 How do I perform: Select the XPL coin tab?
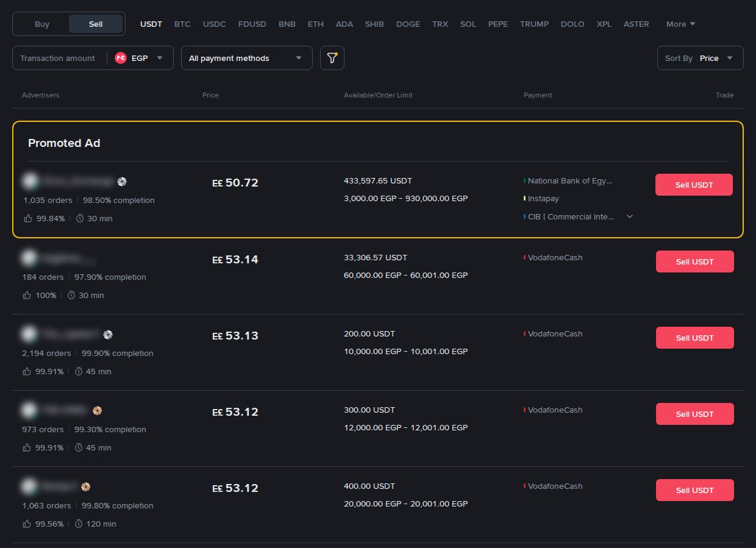(604, 24)
